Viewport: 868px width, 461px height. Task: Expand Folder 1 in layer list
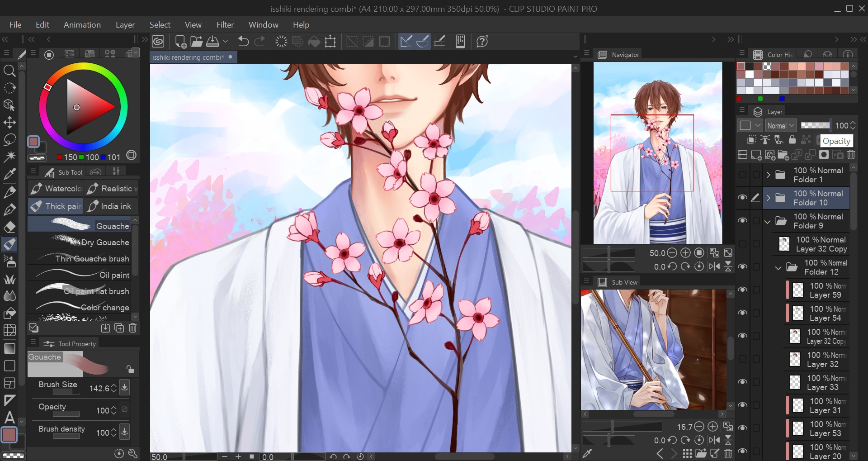coord(768,175)
